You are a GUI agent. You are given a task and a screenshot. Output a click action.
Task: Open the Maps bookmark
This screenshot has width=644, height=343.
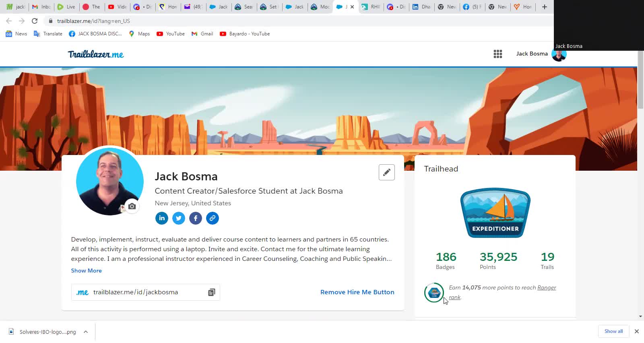(x=139, y=34)
